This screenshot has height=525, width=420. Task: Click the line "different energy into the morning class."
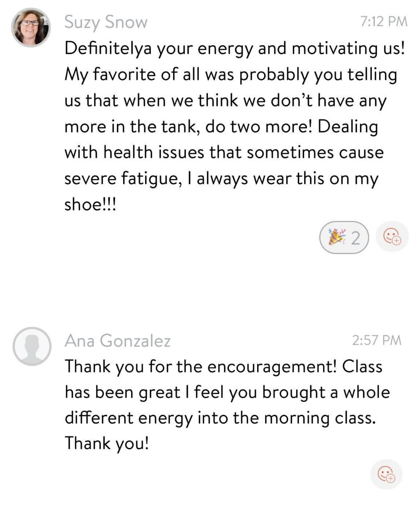pos(220,418)
